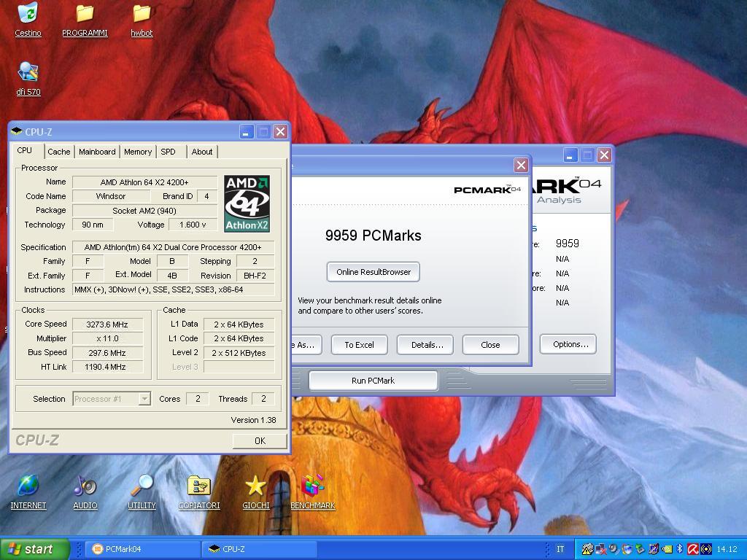Screen dimensions: 747x560
Task: Open the dfi 570 desktop shortcut
Action: point(28,79)
